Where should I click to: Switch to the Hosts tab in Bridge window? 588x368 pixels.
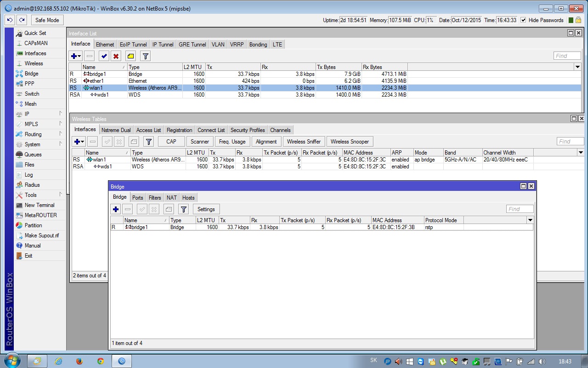pos(188,198)
